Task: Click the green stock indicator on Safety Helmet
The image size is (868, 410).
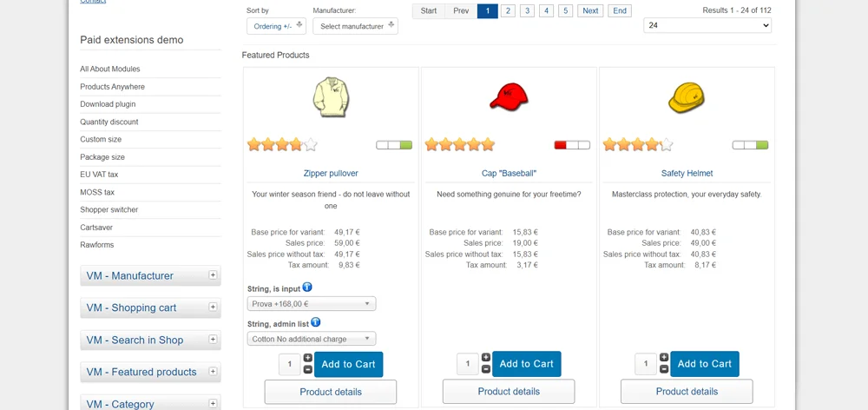Action: (x=750, y=145)
